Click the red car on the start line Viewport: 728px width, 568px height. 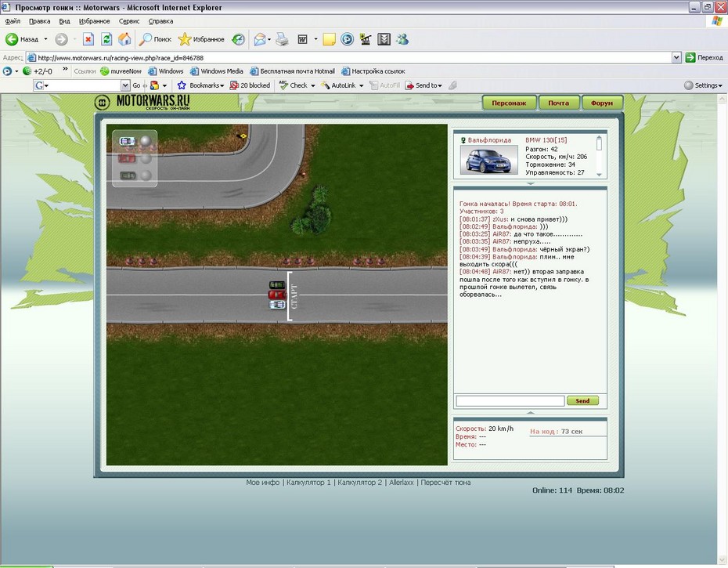click(x=277, y=295)
